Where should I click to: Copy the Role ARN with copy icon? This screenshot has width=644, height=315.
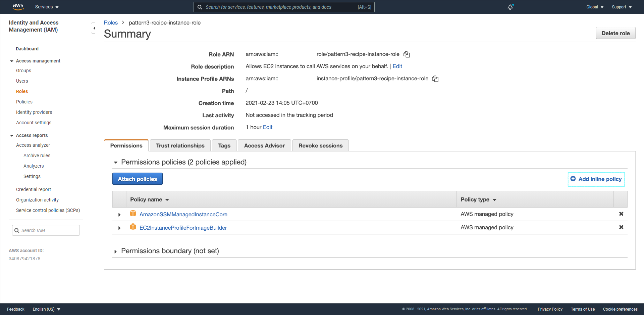tap(407, 54)
